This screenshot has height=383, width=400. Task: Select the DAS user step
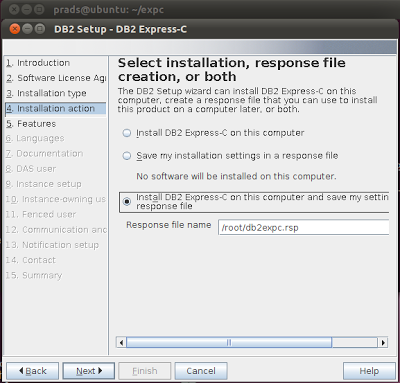click(x=31, y=169)
